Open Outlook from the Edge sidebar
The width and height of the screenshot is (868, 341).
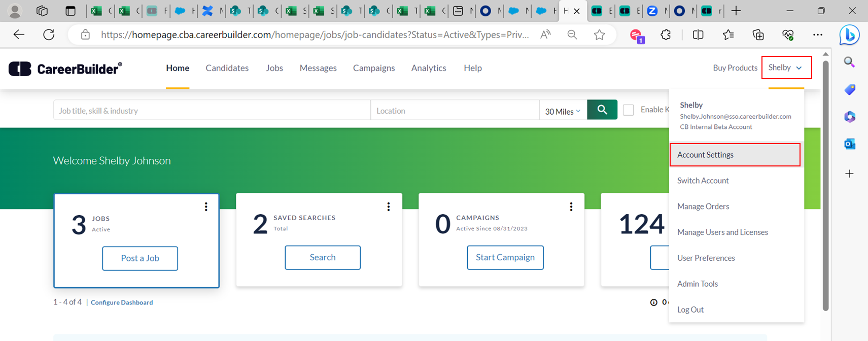[849, 144]
